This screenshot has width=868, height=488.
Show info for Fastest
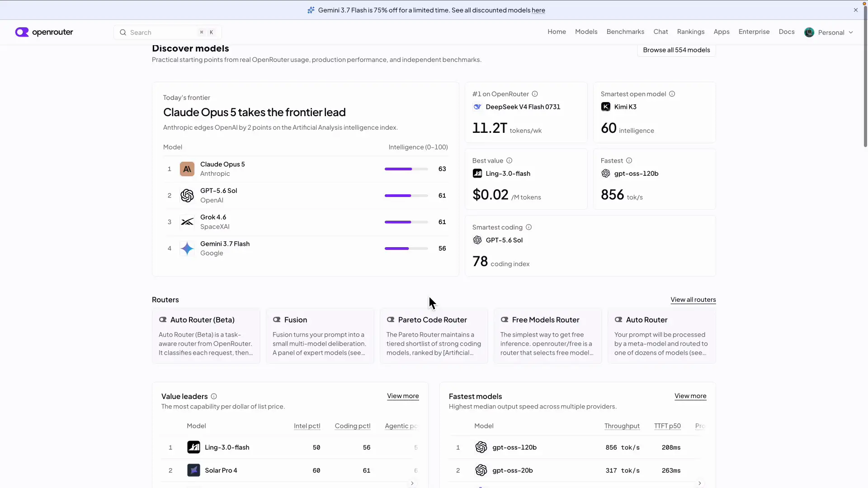[629, 161]
